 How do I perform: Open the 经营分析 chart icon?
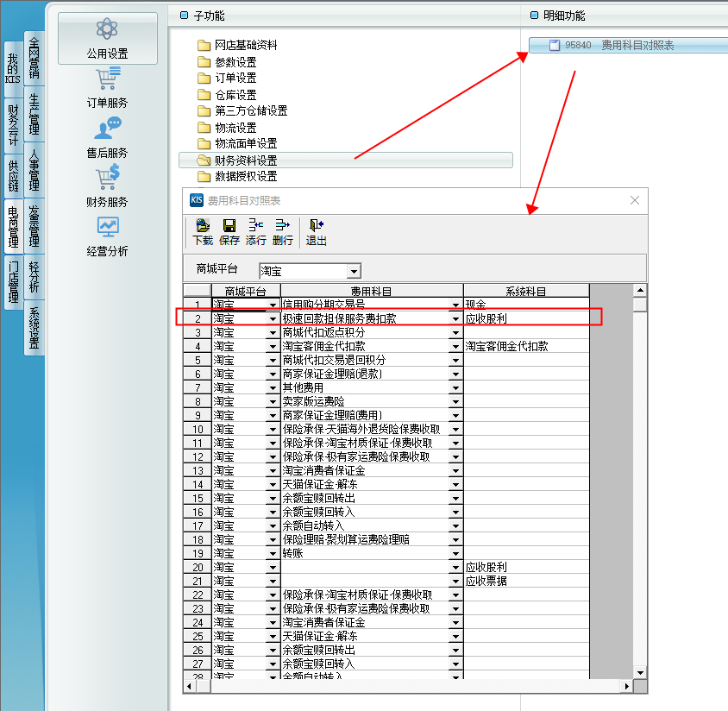click(x=108, y=227)
